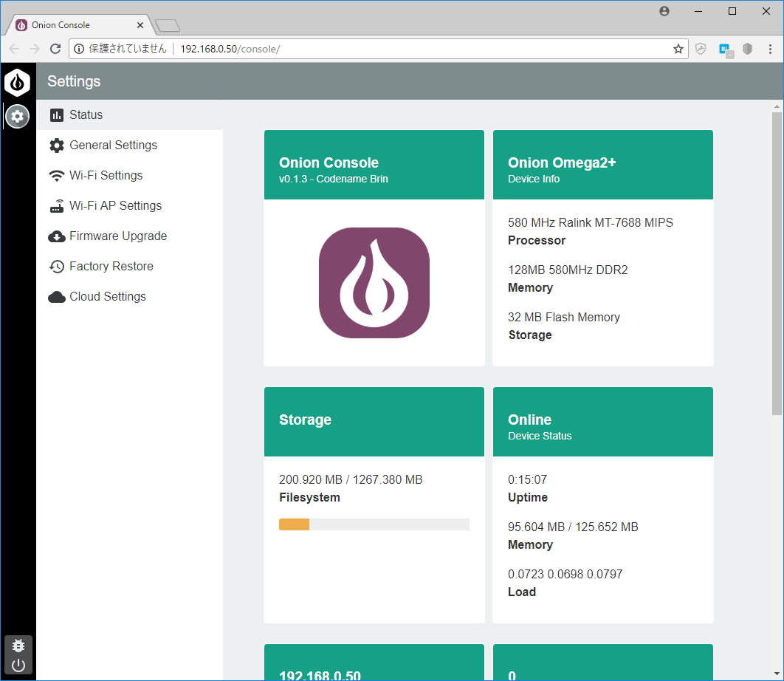Bookmark page with the star icon
784x681 pixels.
click(x=678, y=49)
